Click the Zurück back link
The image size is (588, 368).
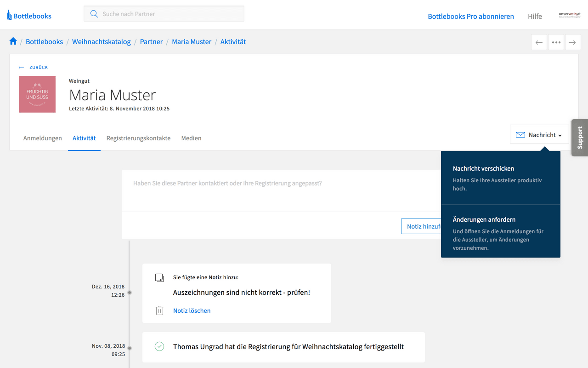coord(33,67)
